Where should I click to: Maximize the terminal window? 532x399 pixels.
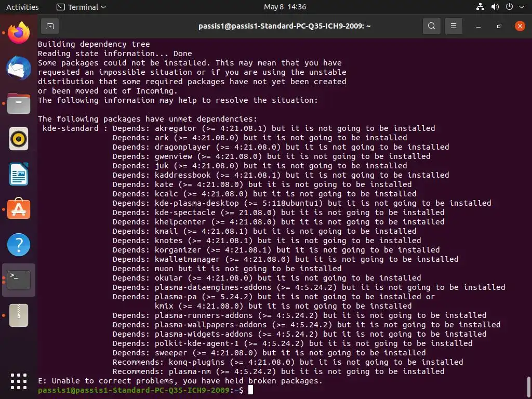click(x=499, y=26)
